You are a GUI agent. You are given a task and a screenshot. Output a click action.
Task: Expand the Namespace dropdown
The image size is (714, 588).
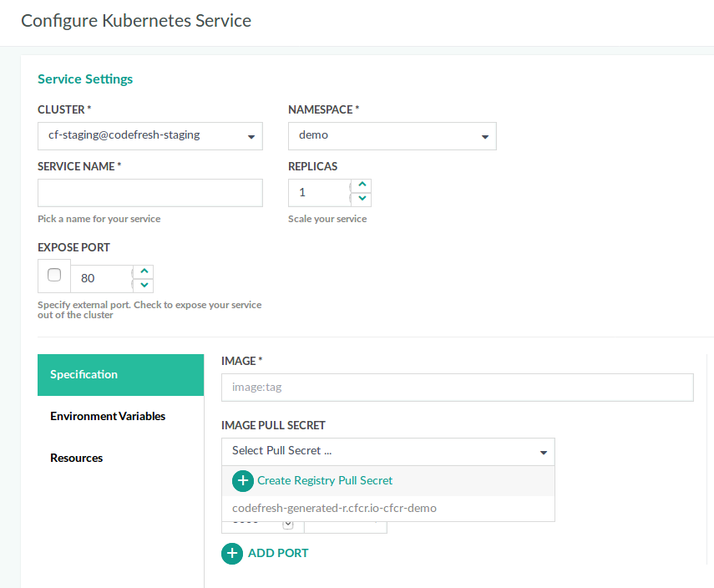click(x=392, y=135)
